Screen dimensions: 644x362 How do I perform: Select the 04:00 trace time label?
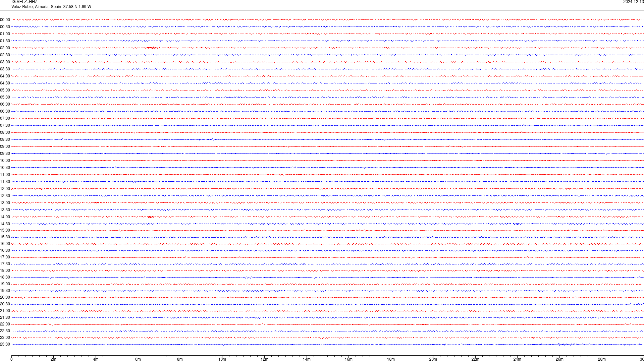coord(5,76)
